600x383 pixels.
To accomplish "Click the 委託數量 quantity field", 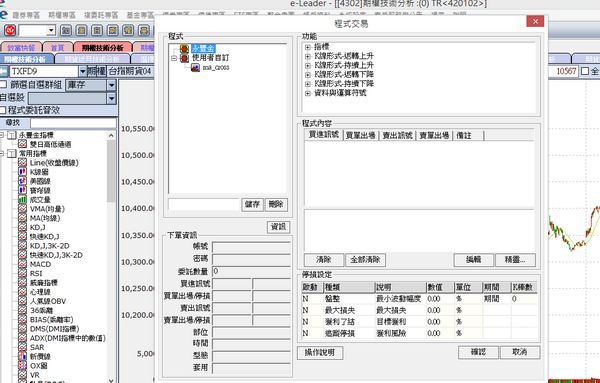I will [251, 271].
